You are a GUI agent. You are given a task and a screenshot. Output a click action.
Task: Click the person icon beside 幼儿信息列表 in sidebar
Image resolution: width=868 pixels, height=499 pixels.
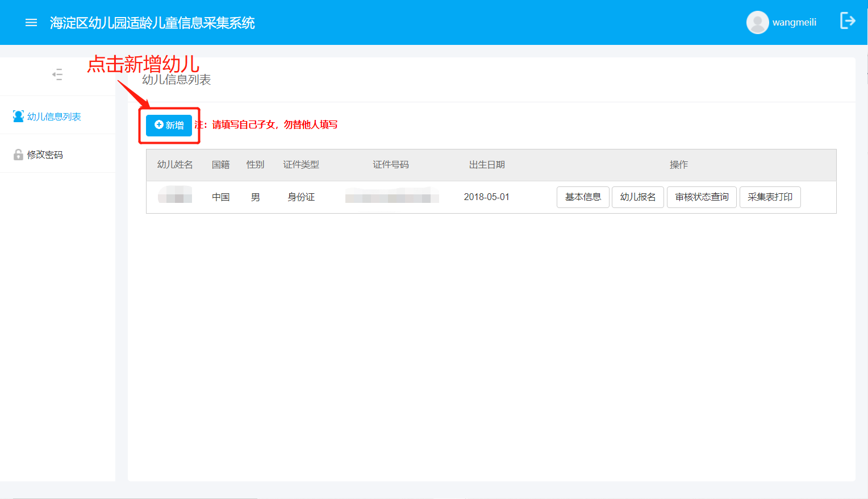[18, 117]
